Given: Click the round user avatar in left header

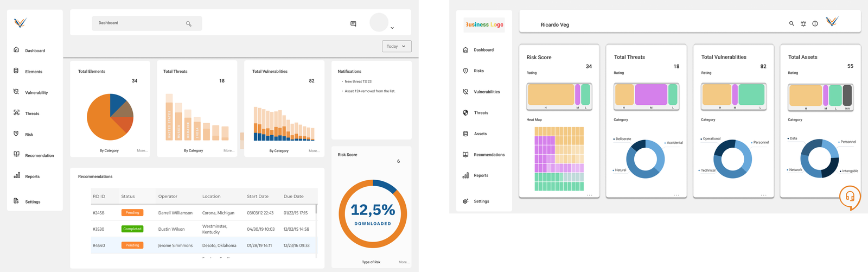Looking at the screenshot, I should click(x=379, y=22).
